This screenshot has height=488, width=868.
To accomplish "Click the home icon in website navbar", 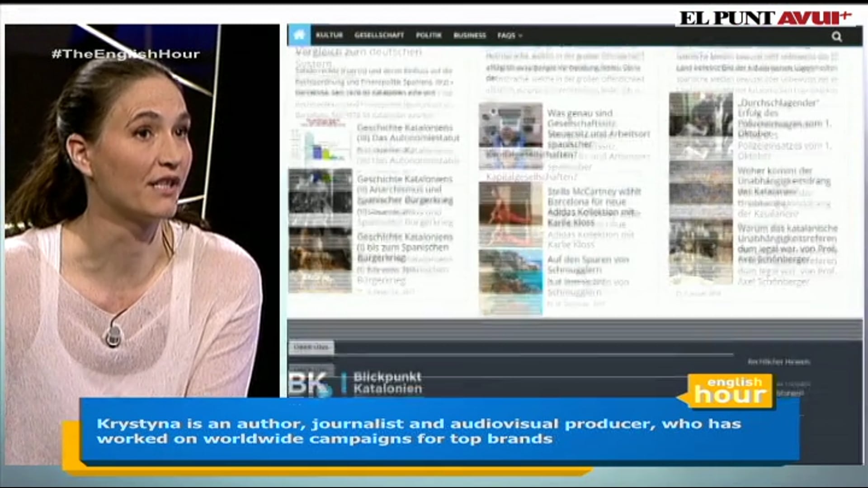I will pos(299,35).
